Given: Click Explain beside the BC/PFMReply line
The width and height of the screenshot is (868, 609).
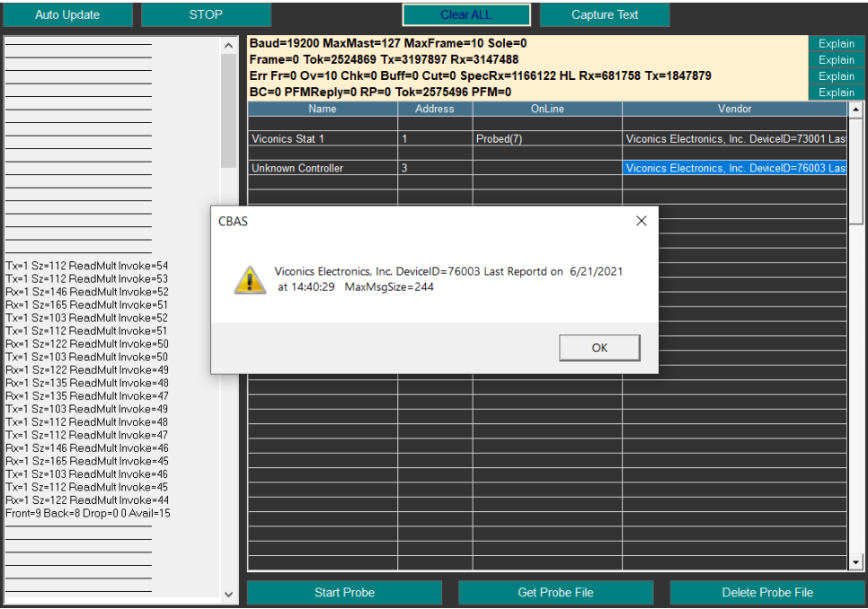Looking at the screenshot, I should (x=836, y=93).
